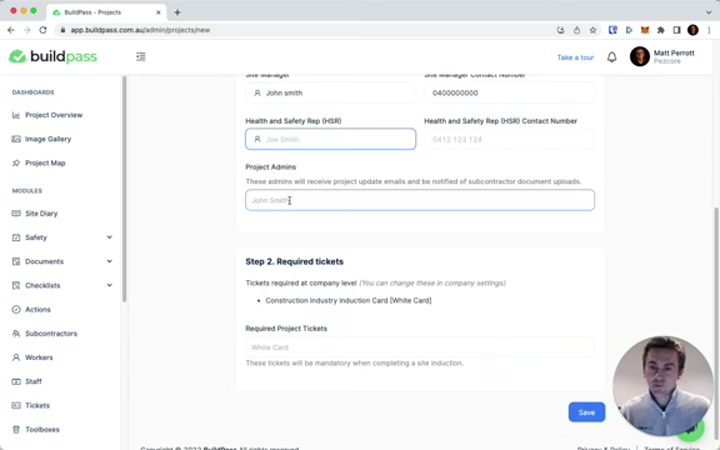Click the Staff sidebar icon
The image size is (720, 450).
click(16, 382)
